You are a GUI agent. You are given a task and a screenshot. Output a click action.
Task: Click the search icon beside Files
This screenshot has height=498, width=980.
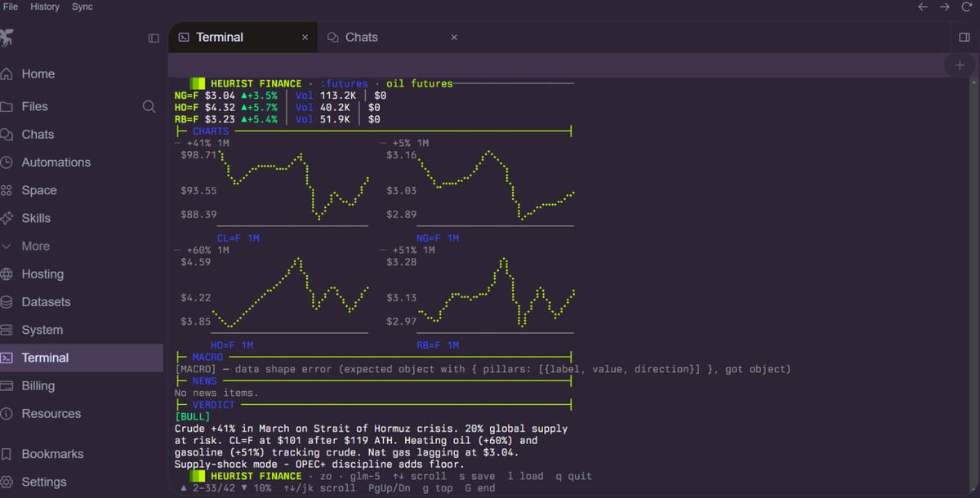coord(149,106)
